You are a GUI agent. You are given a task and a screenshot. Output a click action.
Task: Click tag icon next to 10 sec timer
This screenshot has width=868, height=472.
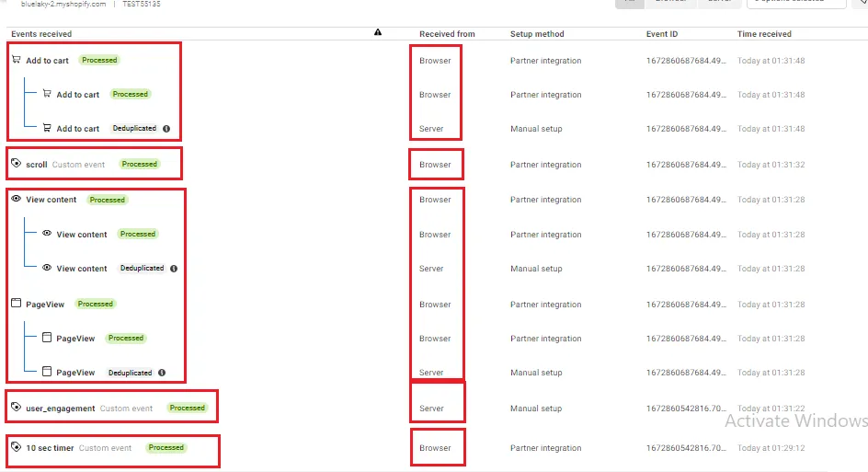click(x=16, y=446)
